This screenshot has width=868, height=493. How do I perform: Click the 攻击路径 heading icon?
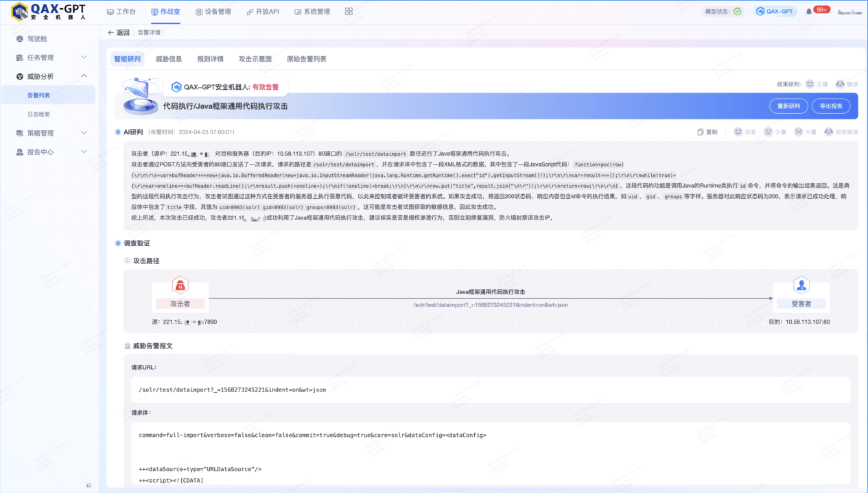pos(127,261)
